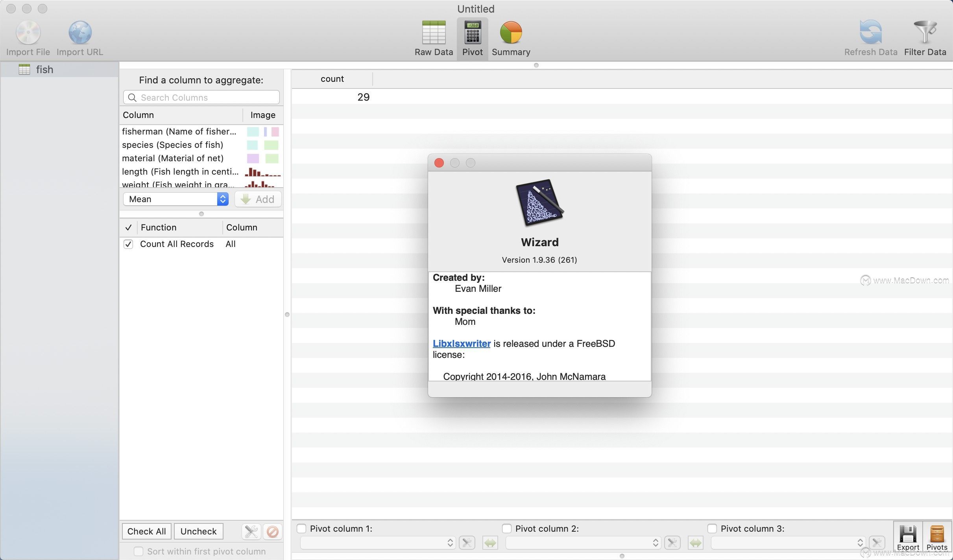Click the Refresh Data icon
Screen dimensions: 953x560
[x=870, y=30]
